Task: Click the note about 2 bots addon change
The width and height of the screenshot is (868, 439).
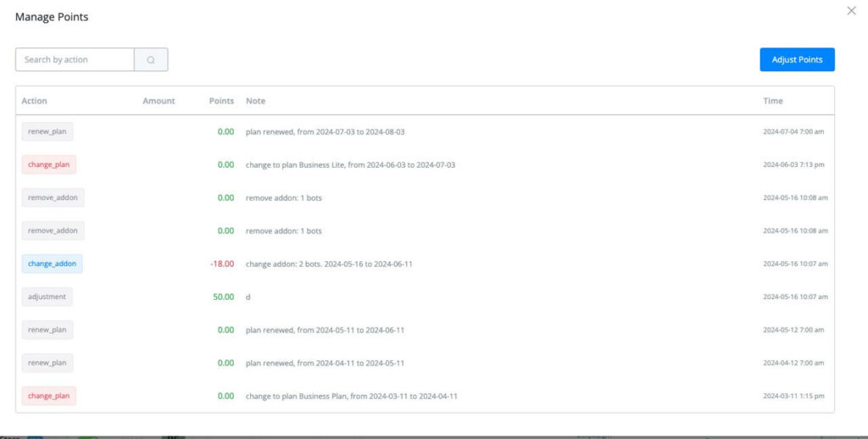Action: point(331,264)
